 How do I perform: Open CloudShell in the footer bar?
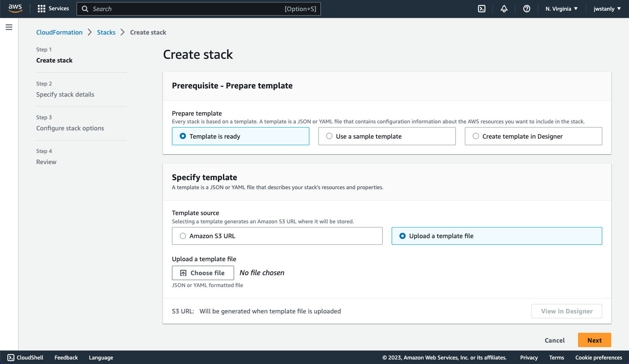tap(26, 357)
